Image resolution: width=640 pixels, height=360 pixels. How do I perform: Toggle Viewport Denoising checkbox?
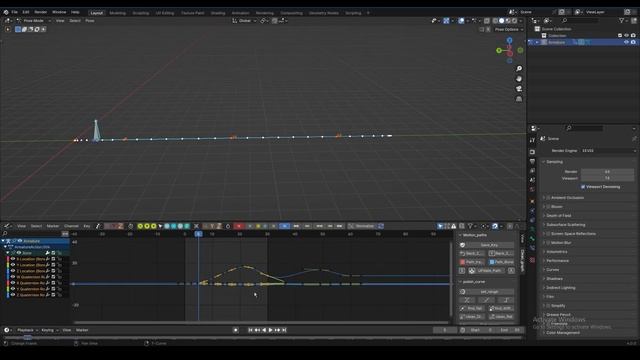coord(583,187)
